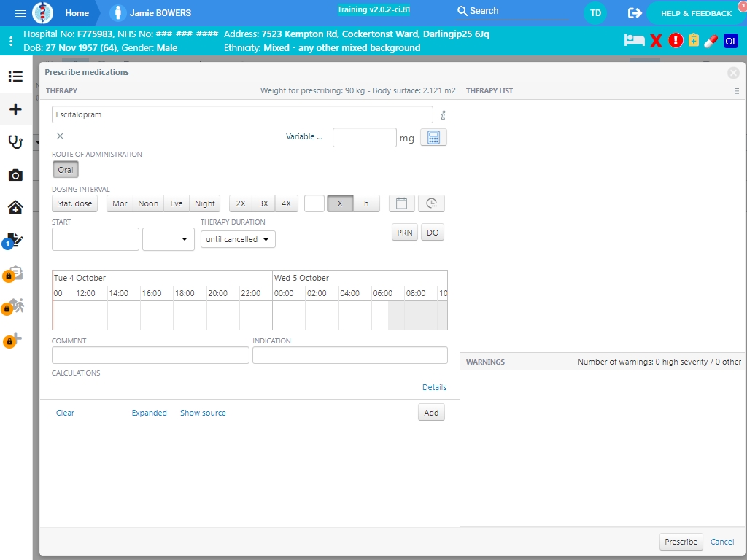Open the clock administration times icon

[x=431, y=203]
